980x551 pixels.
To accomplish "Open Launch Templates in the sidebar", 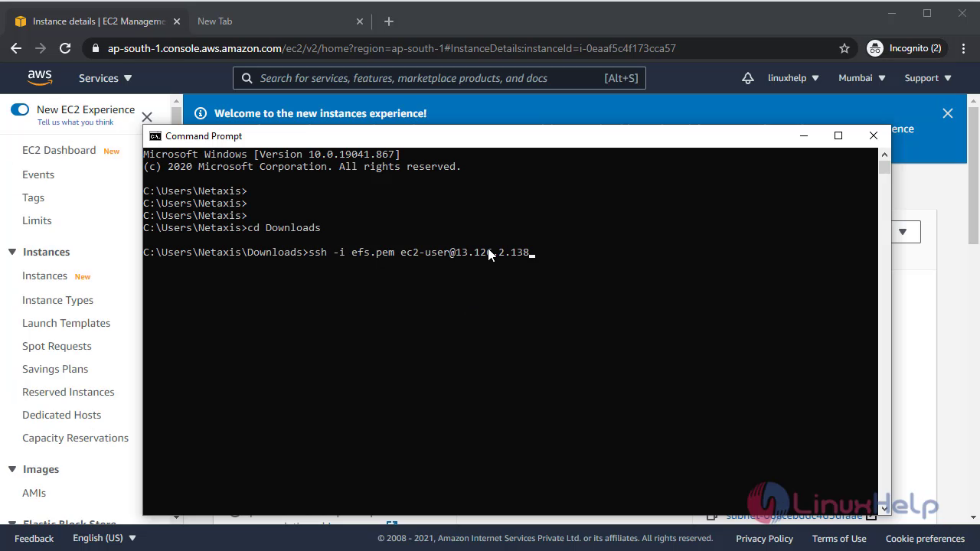I will (x=66, y=323).
